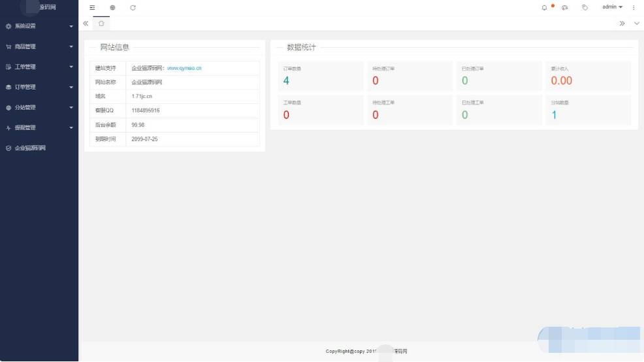Open the three-dot more options menu

634,8
